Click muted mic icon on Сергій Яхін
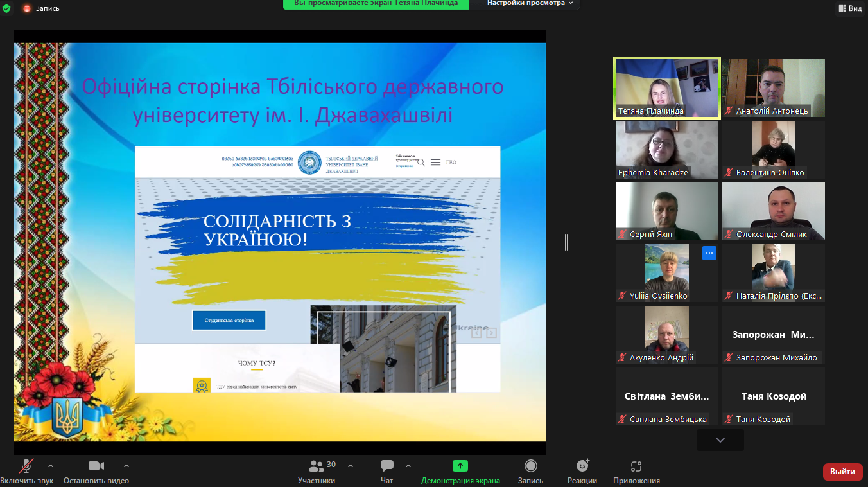This screenshot has height=487, width=868. pyautogui.click(x=622, y=235)
